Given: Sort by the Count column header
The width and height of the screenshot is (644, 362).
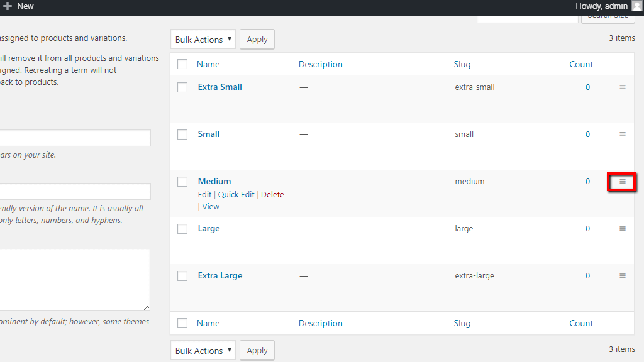Looking at the screenshot, I should (x=581, y=64).
